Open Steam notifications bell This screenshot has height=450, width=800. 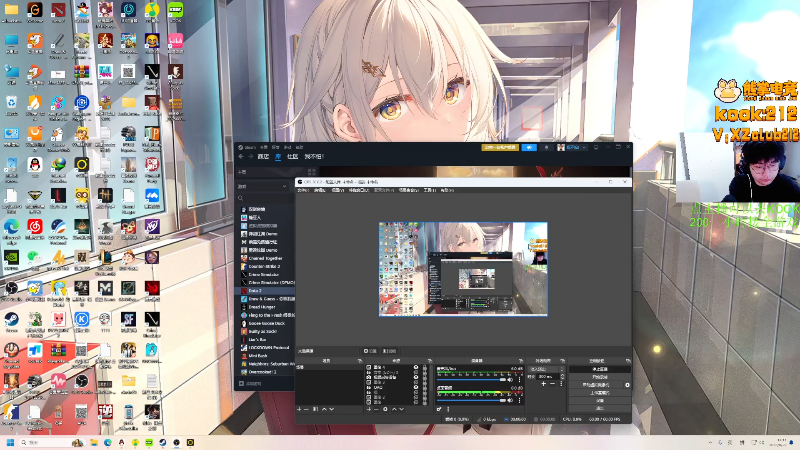pyautogui.click(x=546, y=147)
